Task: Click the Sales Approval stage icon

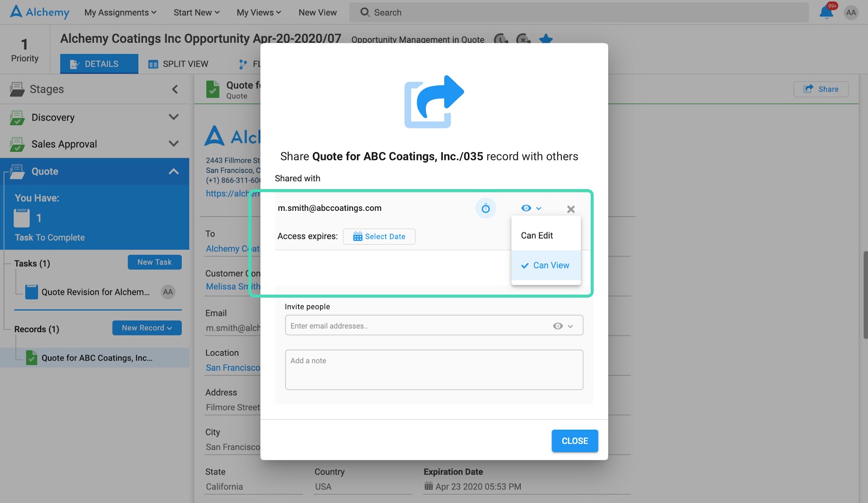Action: point(17,144)
